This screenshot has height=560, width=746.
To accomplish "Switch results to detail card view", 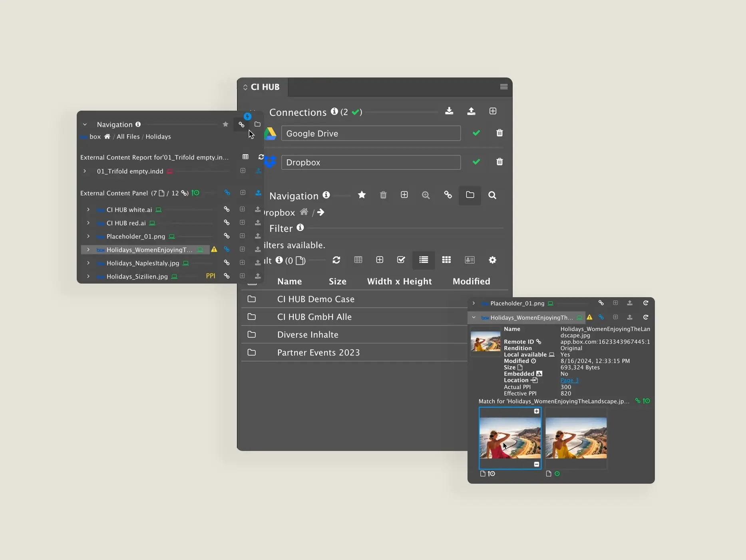I will click(x=469, y=260).
